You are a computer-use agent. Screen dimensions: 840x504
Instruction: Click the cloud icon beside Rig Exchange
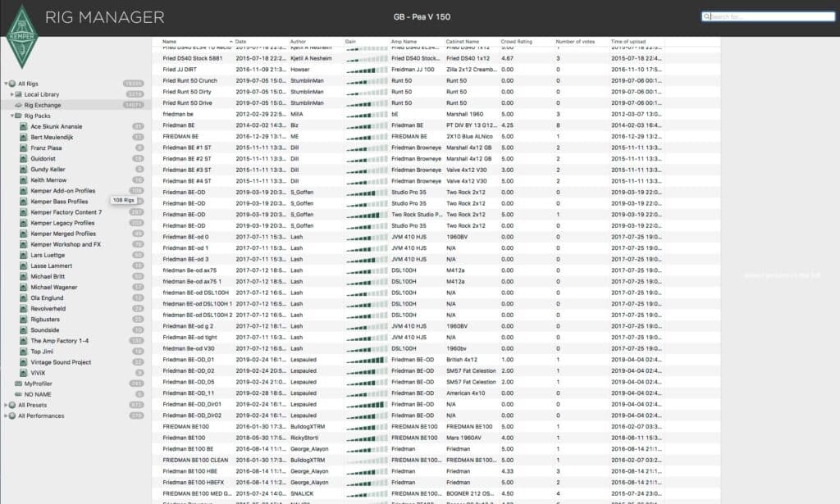click(x=19, y=105)
